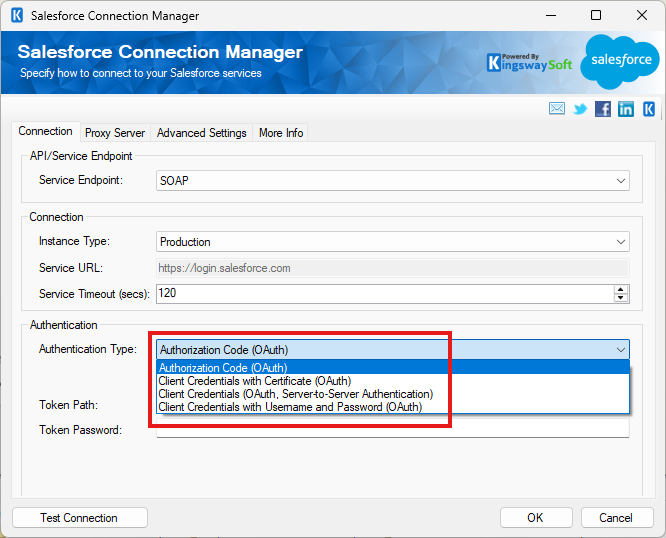This screenshot has width=666, height=538.
Task: Click the disabled Service URL field
Action: [392, 268]
